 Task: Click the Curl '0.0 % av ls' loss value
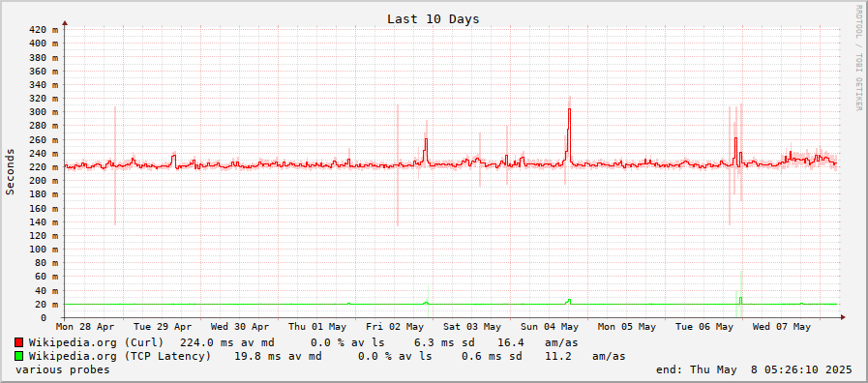[x=347, y=342]
